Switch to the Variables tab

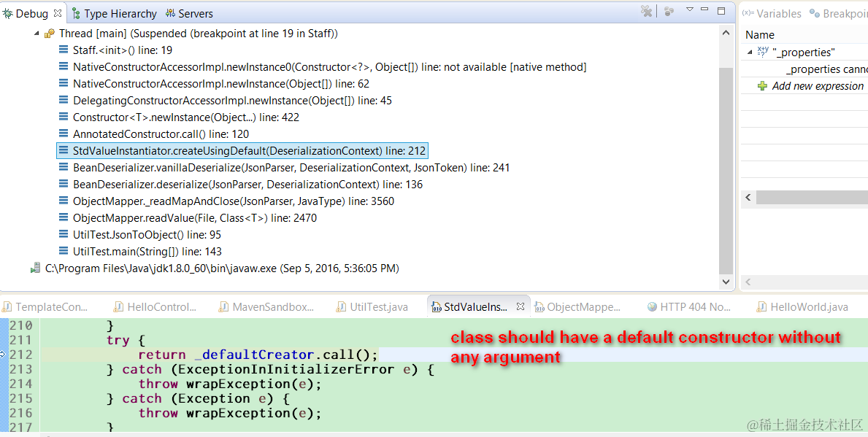click(772, 13)
